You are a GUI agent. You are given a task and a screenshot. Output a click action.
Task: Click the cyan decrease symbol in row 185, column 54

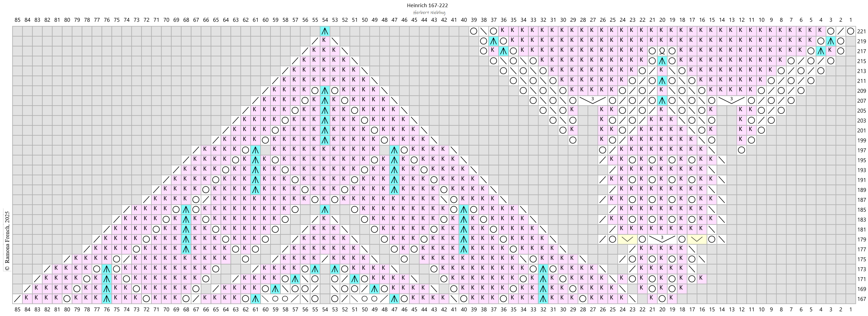(x=325, y=210)
